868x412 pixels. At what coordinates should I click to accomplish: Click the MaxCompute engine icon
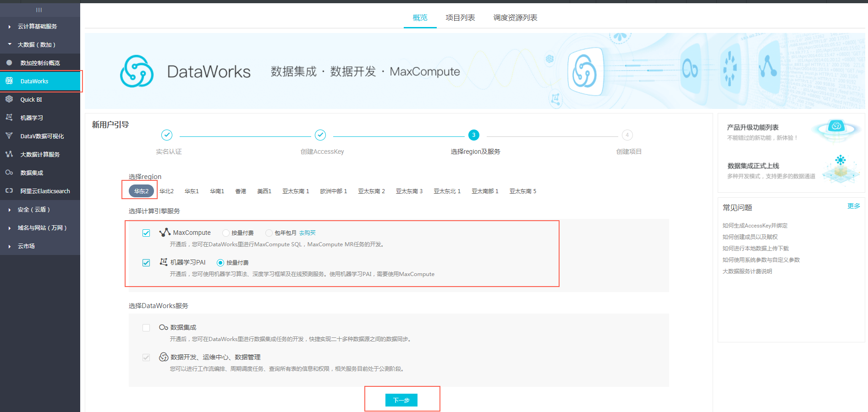point(165,233)
